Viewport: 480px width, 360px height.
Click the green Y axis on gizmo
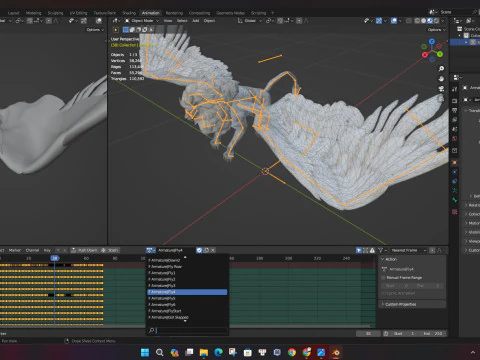click(x=440, y=54)
